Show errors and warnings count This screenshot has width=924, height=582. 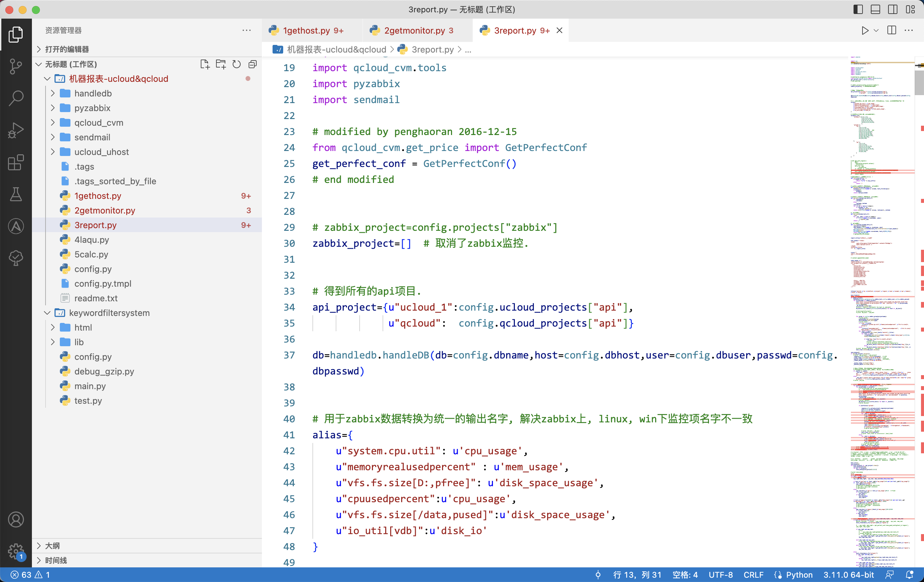pos(30,575)
